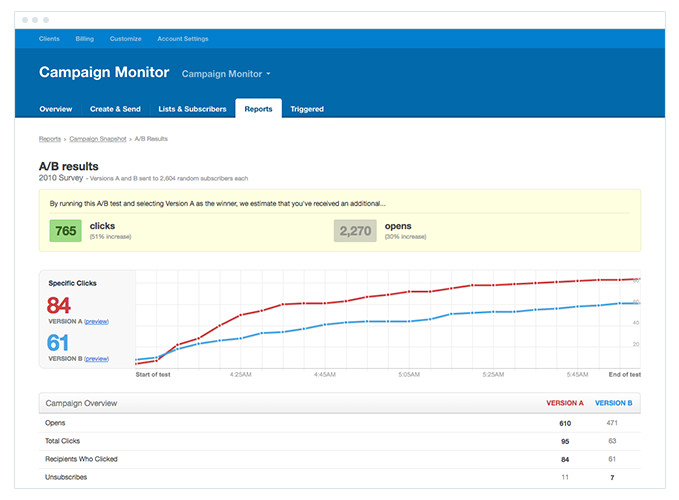Open the Clients link in top bar
This screenshot has height=500, width=679.
tap(49, 39)
